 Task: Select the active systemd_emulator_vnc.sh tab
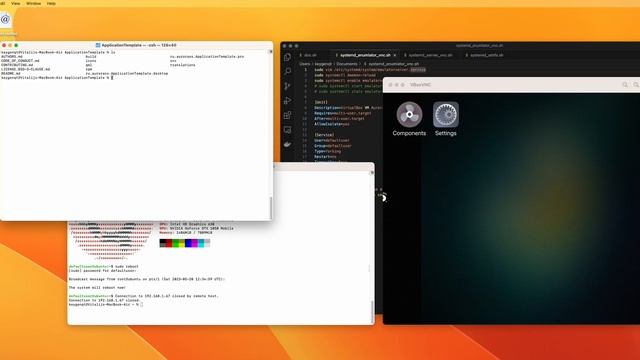[365, 55]
